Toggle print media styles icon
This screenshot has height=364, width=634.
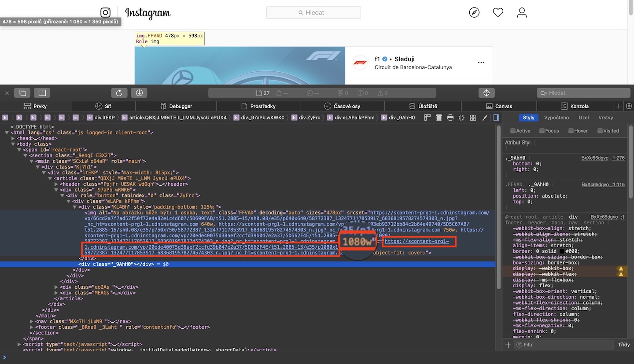point(450,118)
